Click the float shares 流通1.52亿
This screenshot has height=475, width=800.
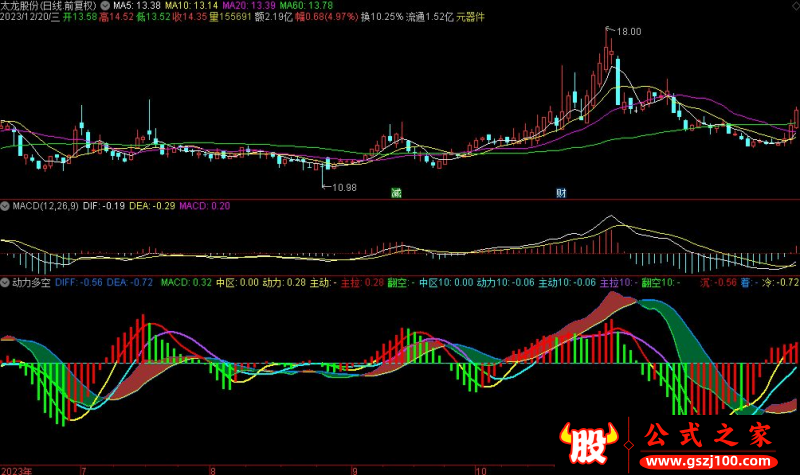click(430, 17)
